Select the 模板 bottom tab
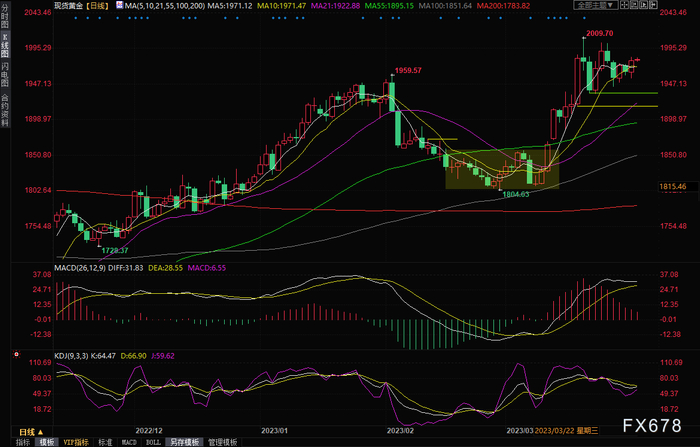The image size is (700, 447). [x=46, y=442]
